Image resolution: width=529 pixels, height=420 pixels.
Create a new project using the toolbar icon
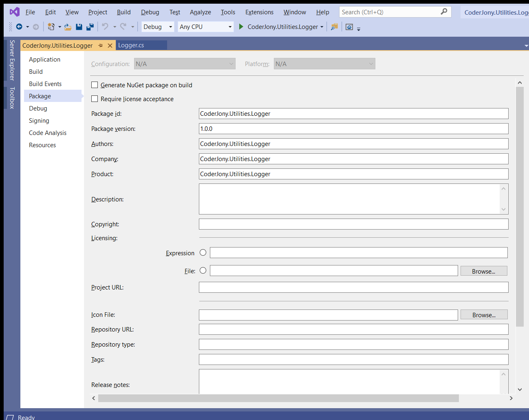(x=51, y=27)
